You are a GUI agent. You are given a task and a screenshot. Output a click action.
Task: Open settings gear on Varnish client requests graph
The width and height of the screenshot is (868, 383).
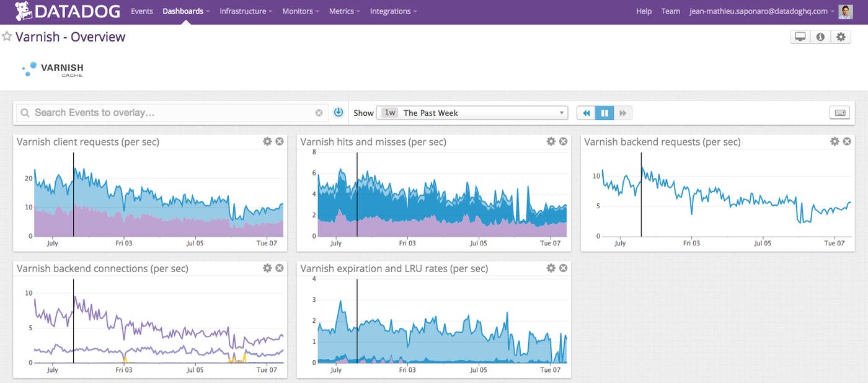coord(267,141)
